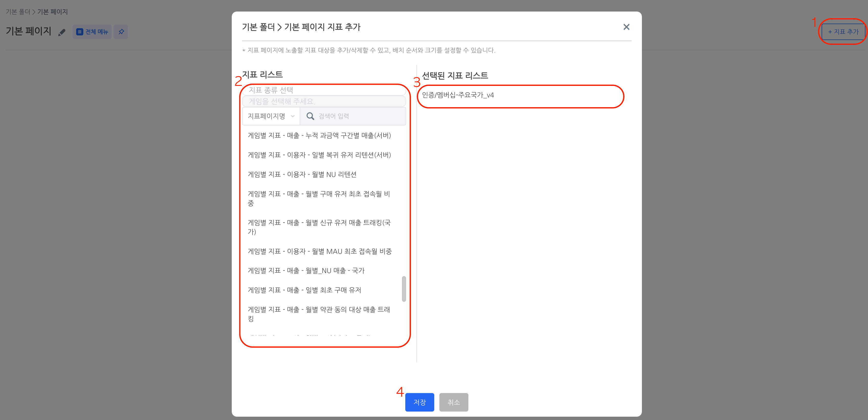Click the pin icon button
This screenshot has height=420, width=868.
point(121,32)
